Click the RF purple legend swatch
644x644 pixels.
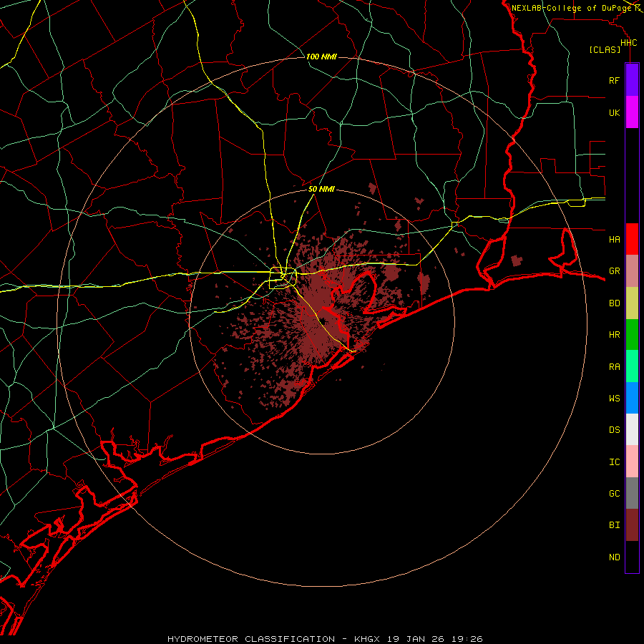click(632, 80)
